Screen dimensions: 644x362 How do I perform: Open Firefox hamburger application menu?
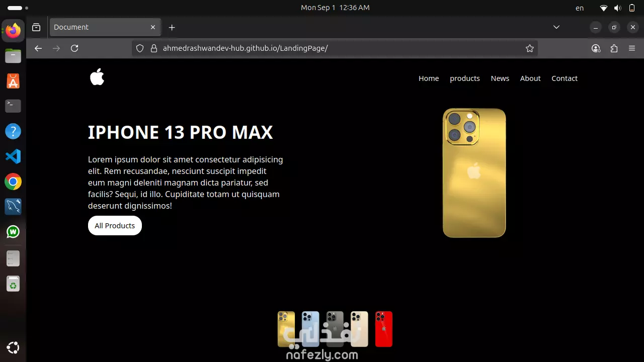click(632, 48)
